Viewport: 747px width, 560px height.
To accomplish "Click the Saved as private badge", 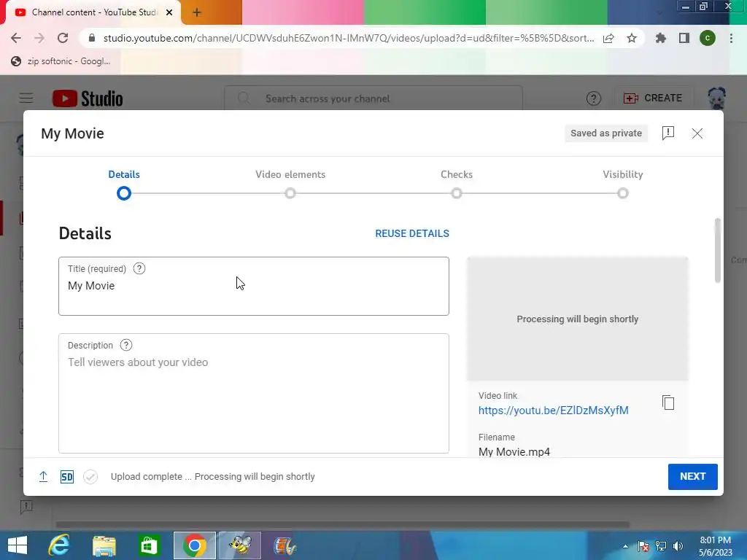I will [606, 133].
